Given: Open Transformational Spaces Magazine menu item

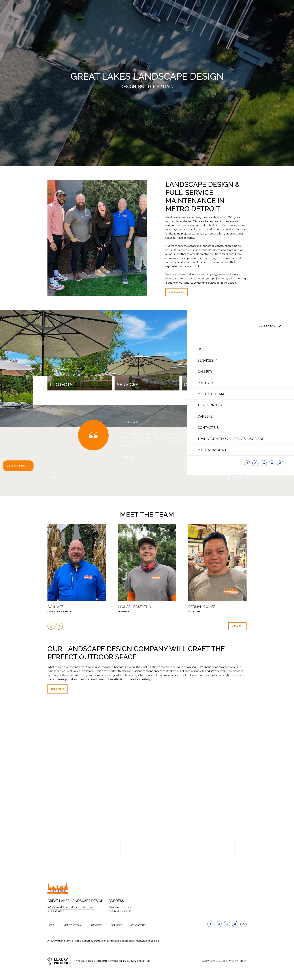Looking at the screenshot, I should click(x=231, y=439).
